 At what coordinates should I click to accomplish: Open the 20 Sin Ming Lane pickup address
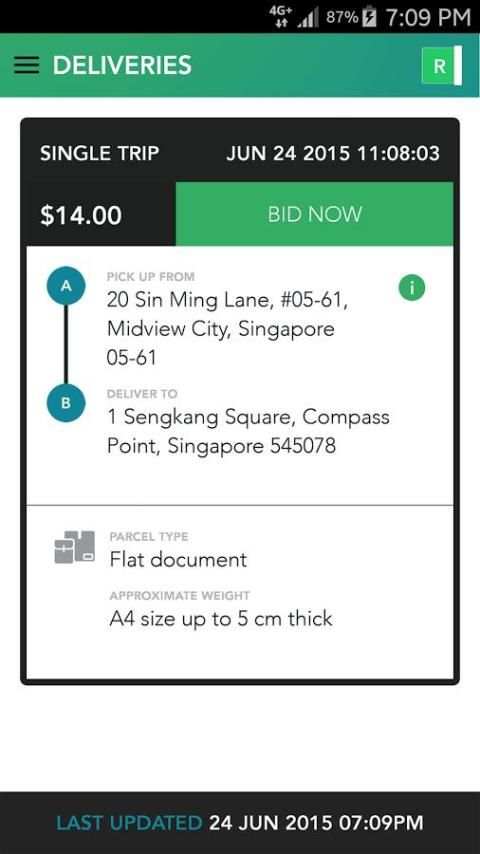tap(228, 328)
